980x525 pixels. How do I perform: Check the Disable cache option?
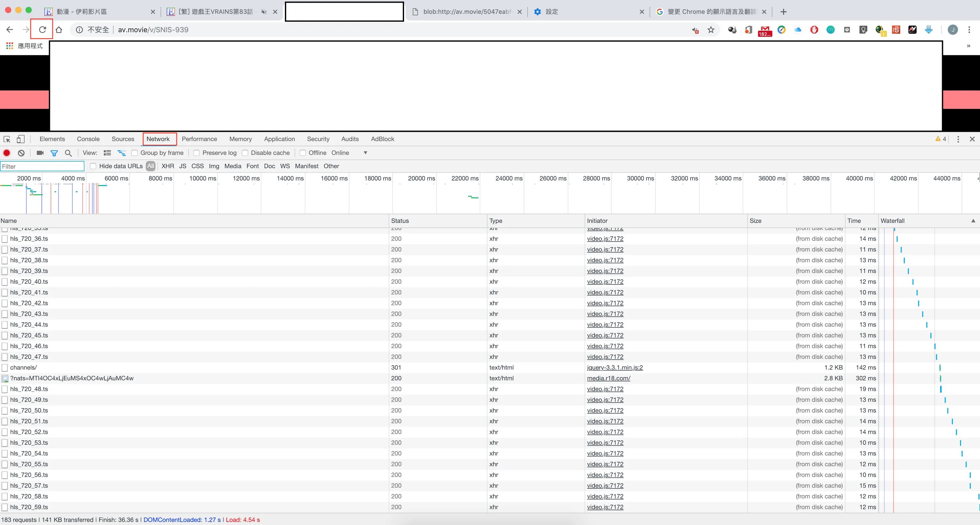(245, 153)
